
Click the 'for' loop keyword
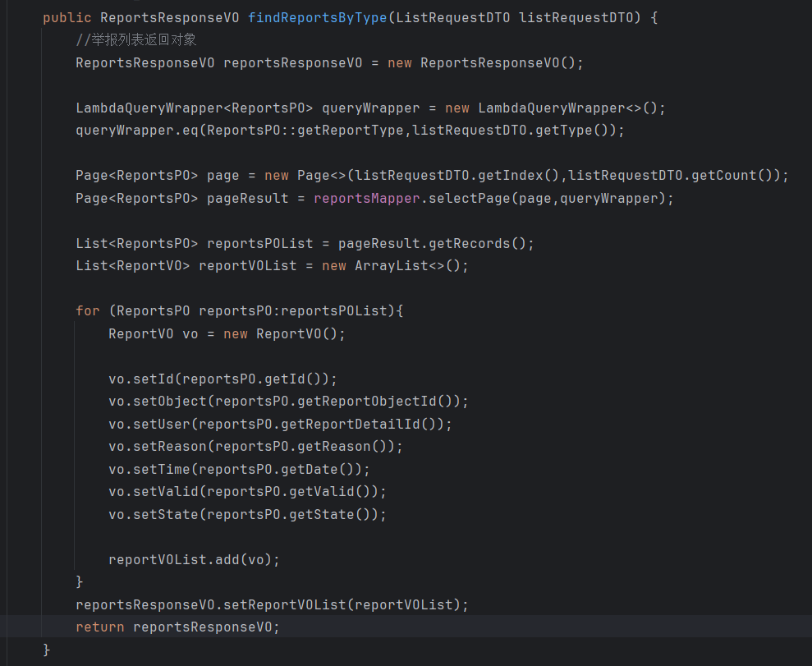coord(88,310)
